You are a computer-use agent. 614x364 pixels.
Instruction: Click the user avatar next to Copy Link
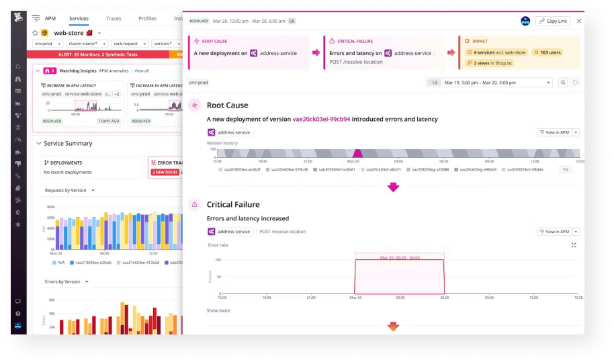click(x=525, y=21)
